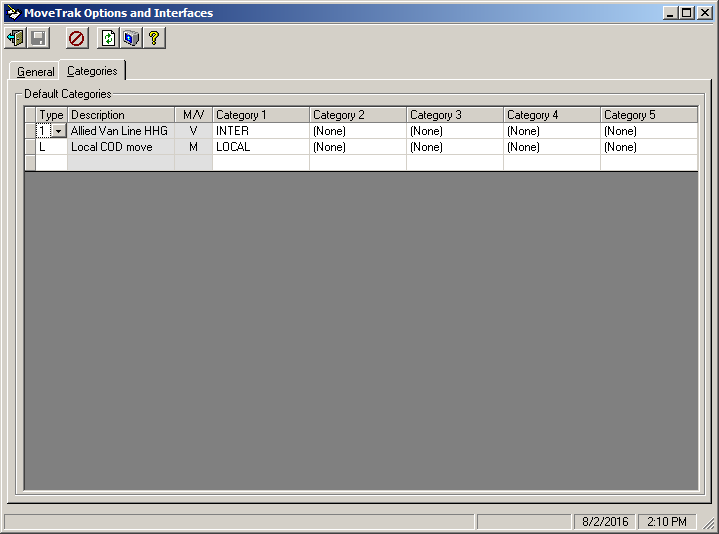Screen dimensions: 719x534
Task: Click the 'Allied Van Line HHG' description cell
Action: (x=121, y=131)
